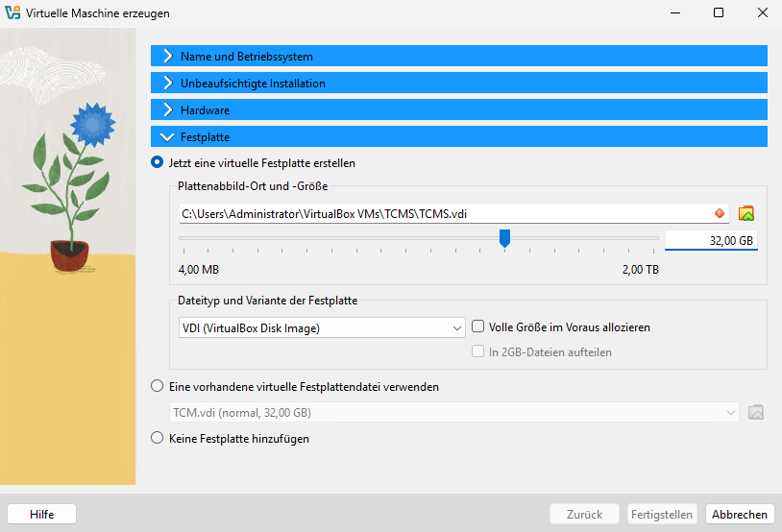This screenshot has width=782, height=532.
Task: Click the 32,00 GB size input field
Action: click(711, 240)
